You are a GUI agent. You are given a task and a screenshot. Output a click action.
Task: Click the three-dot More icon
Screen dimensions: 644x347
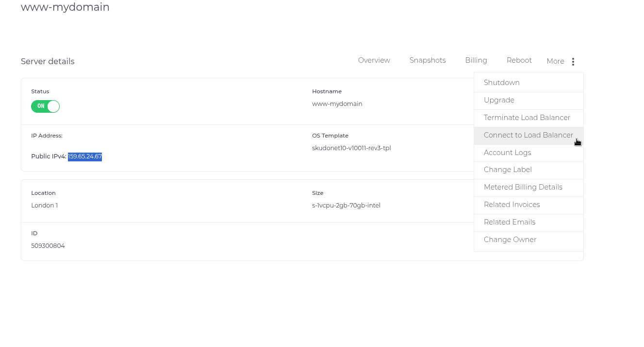(x=573, y=62)
